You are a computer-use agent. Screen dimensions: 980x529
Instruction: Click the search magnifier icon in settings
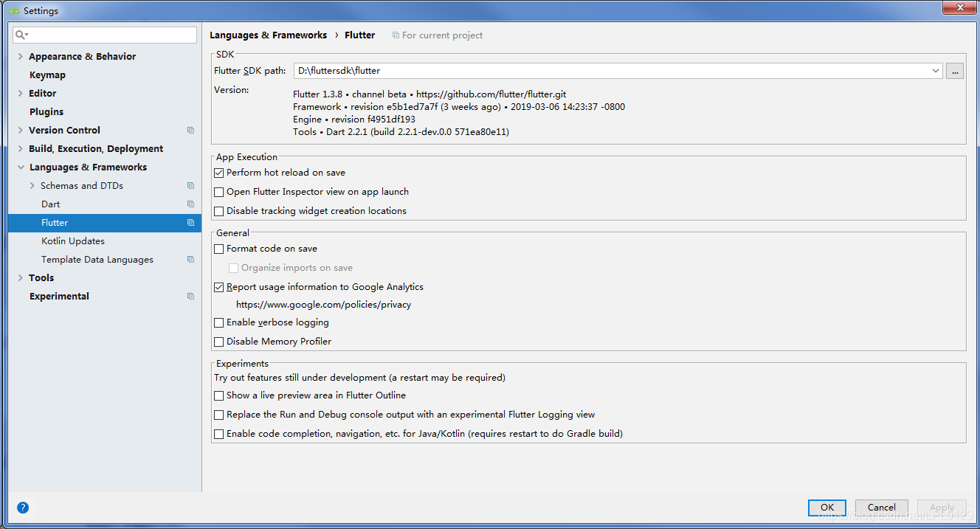(21, 35)
